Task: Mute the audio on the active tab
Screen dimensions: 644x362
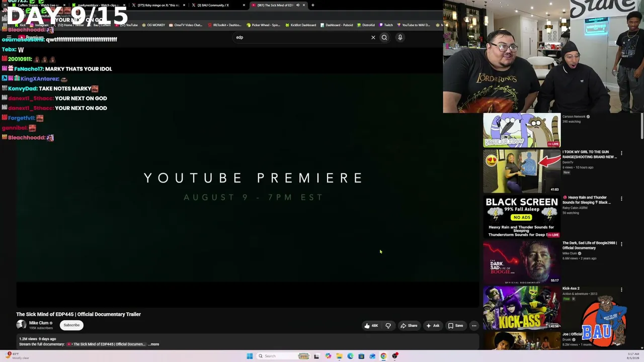Action: coord(297,5)
